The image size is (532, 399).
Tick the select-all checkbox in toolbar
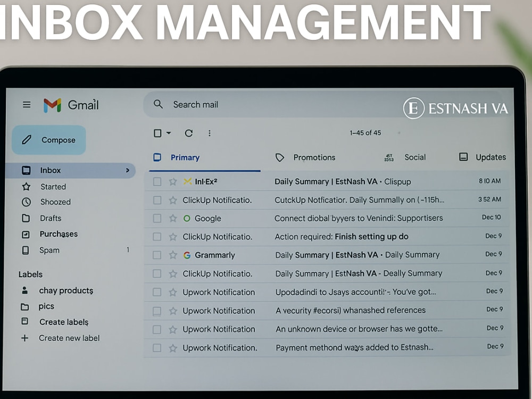(x=157, y=133)
